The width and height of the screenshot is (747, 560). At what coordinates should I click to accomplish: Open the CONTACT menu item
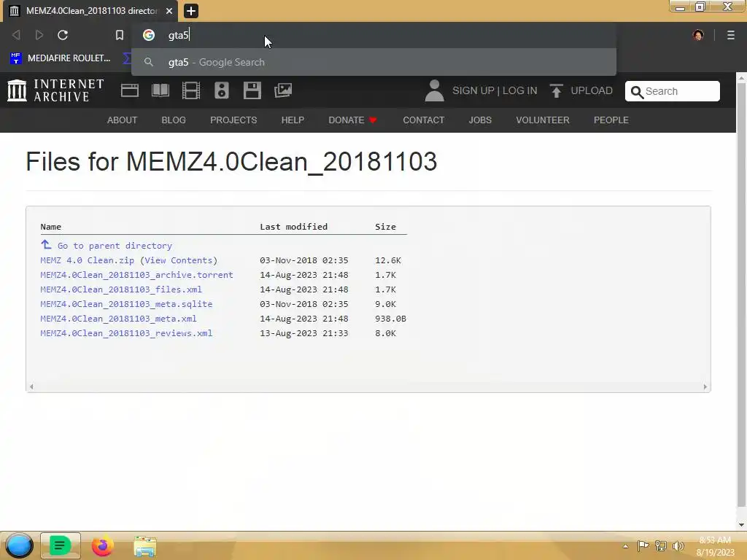424,120
